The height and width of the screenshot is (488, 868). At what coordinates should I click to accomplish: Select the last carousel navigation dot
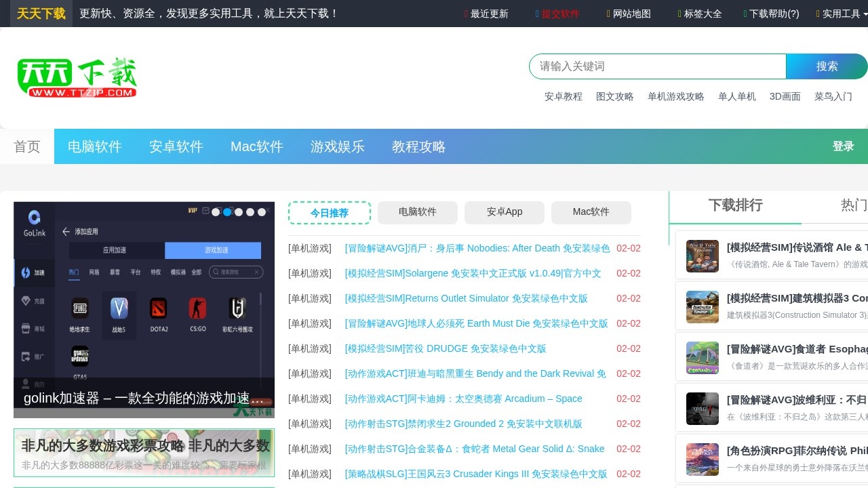(262, 212)
